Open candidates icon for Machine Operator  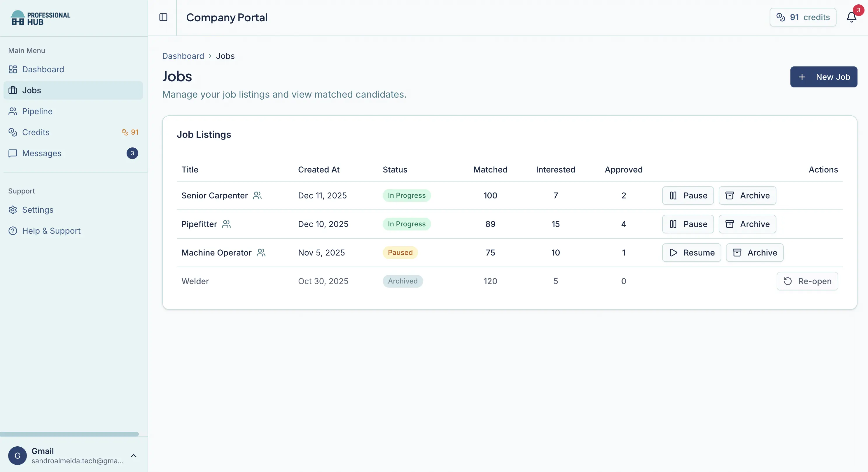[261, 253]
